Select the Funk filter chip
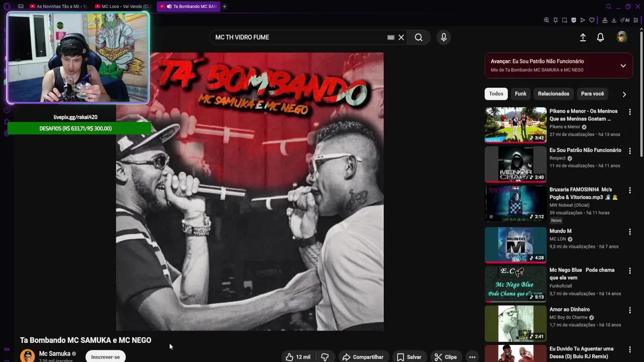The image size is (644, 362). [x=521, y=94]
